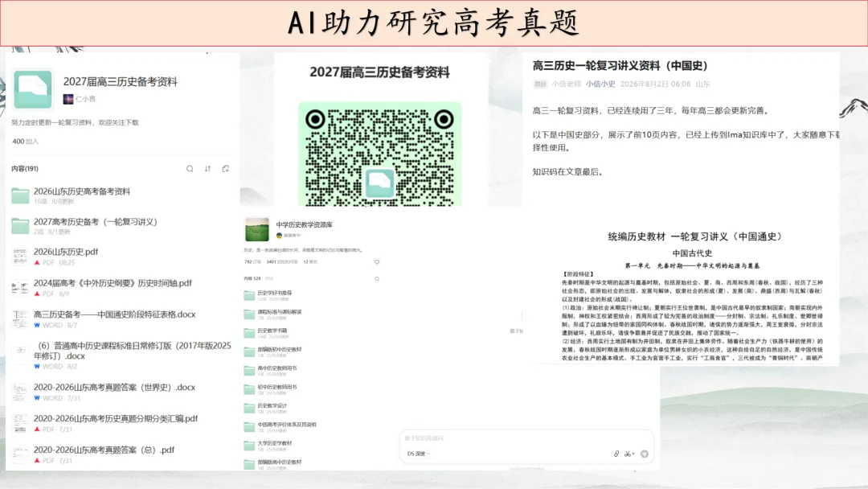Open 部编版初中历史教材 folder
The height and width of the screenshot is (489, 868).
280,349
